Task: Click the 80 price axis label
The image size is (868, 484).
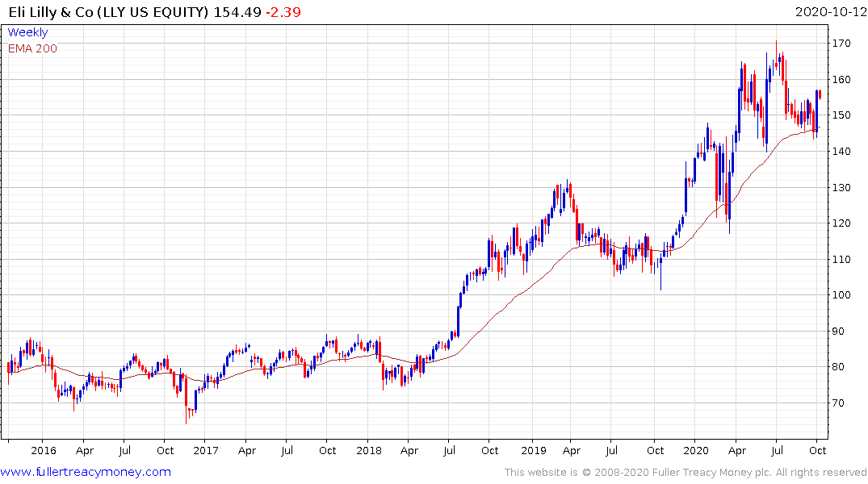Action: [x=838, y=367]
